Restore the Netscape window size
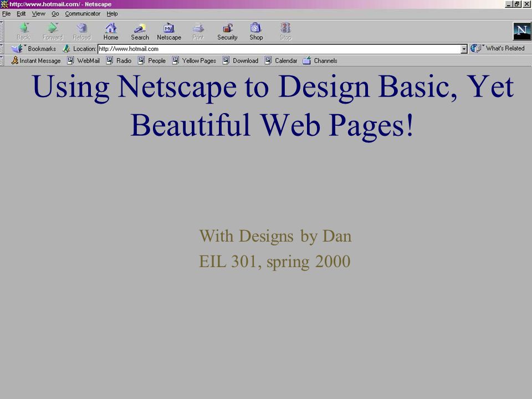The width and height of the screenshot is (532, 399). (516, 4)
